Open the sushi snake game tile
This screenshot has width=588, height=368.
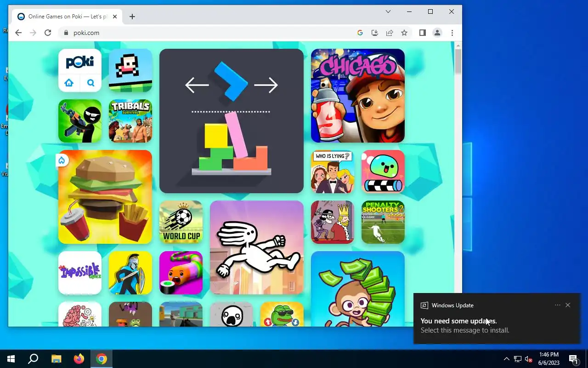tap(181, 273)
